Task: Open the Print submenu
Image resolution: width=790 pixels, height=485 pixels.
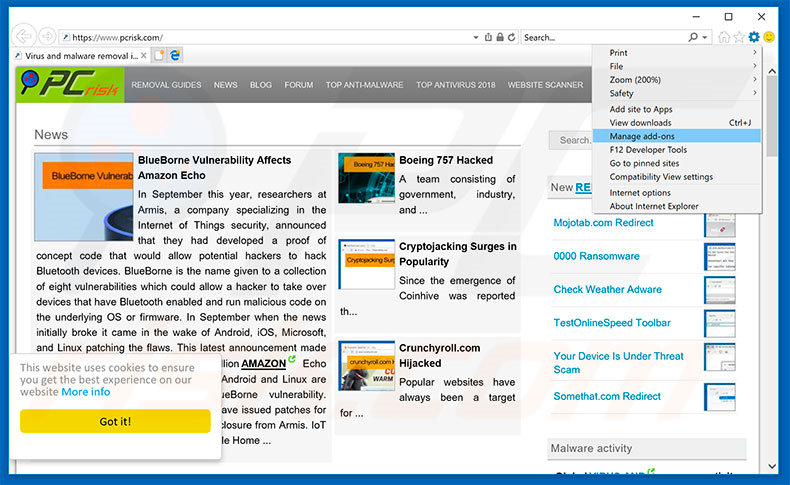Action: pyautogui.click(x=677, y=52)
